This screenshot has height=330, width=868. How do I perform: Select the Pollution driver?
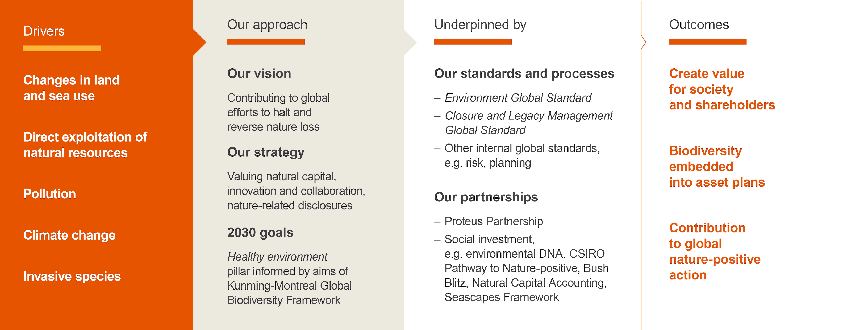[49, 194]
